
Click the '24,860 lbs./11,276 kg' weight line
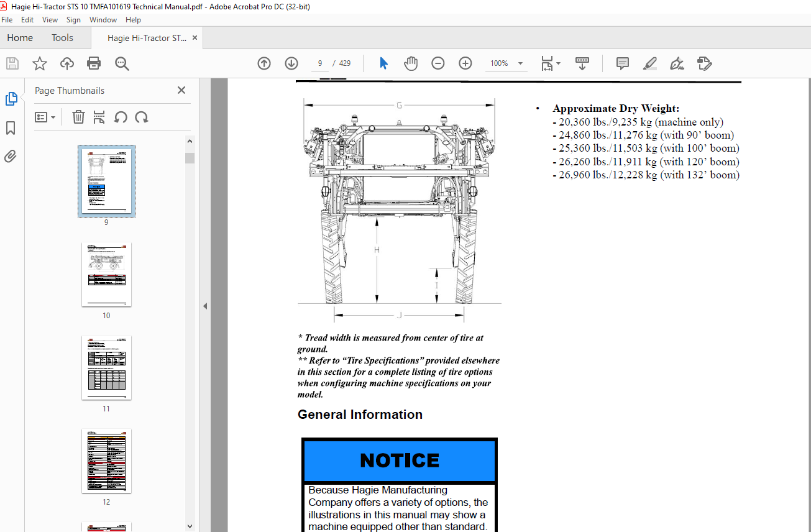(x=643, y=135)
